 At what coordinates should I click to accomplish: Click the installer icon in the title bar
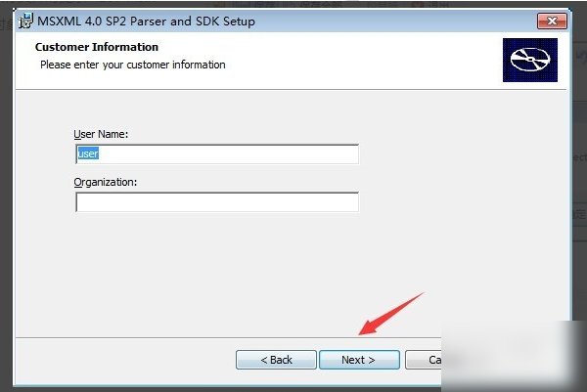(x=24, y=22)
